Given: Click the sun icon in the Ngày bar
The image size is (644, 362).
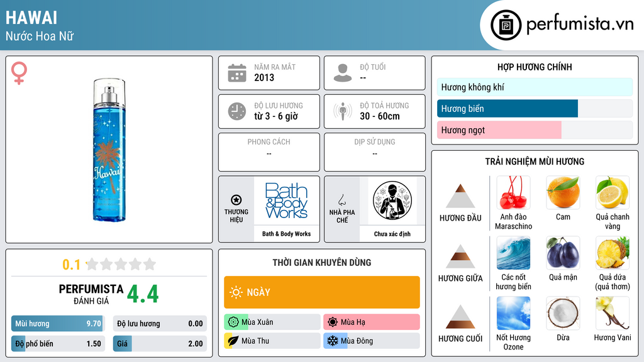Looking at the screenshot, I should coord(236,292).
